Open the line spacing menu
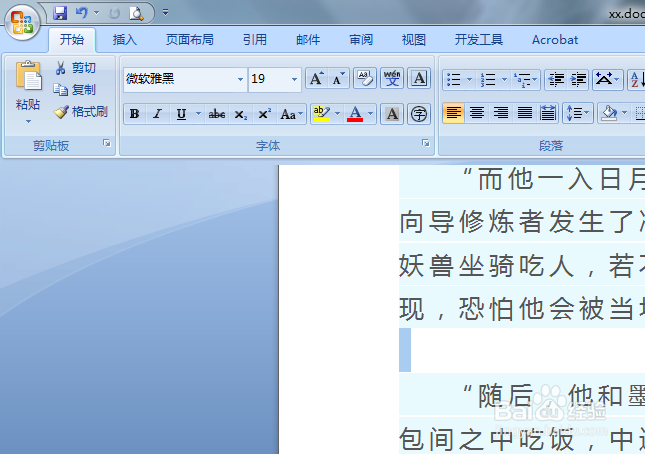The image size is (645, 454). [578, 113]
